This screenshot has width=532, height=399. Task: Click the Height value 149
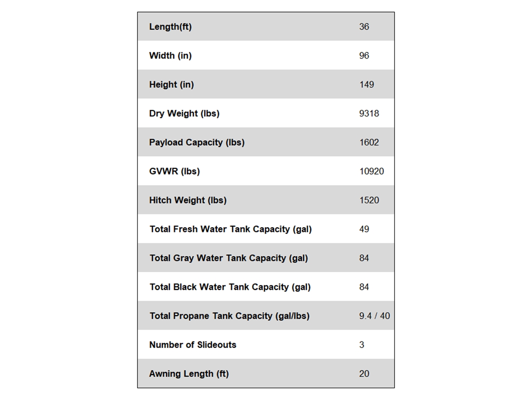click(x=366, y=85)
